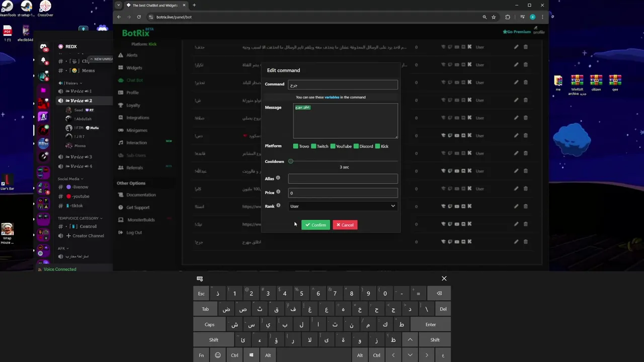The image size is (644, 362).
Task: Click the Alias info icon
Action: click(x=278, y=178)
